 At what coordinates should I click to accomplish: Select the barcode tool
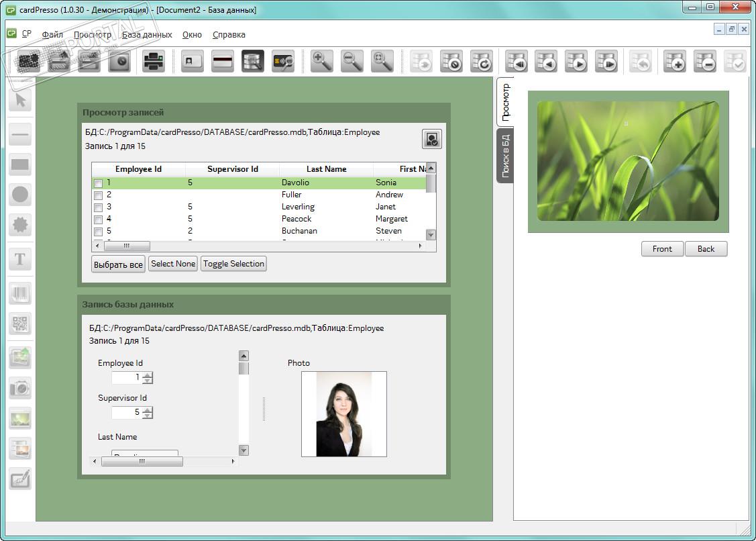coord(20,293)
